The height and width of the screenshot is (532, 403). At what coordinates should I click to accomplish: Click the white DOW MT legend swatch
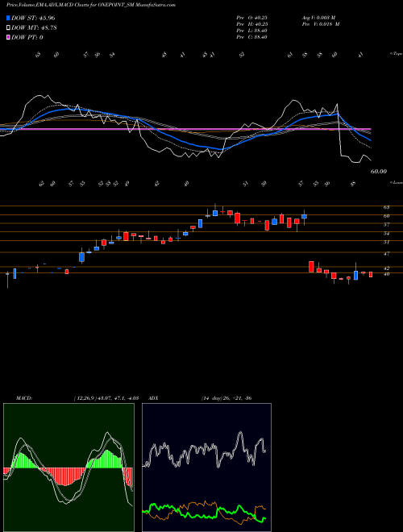click(8, 27)
